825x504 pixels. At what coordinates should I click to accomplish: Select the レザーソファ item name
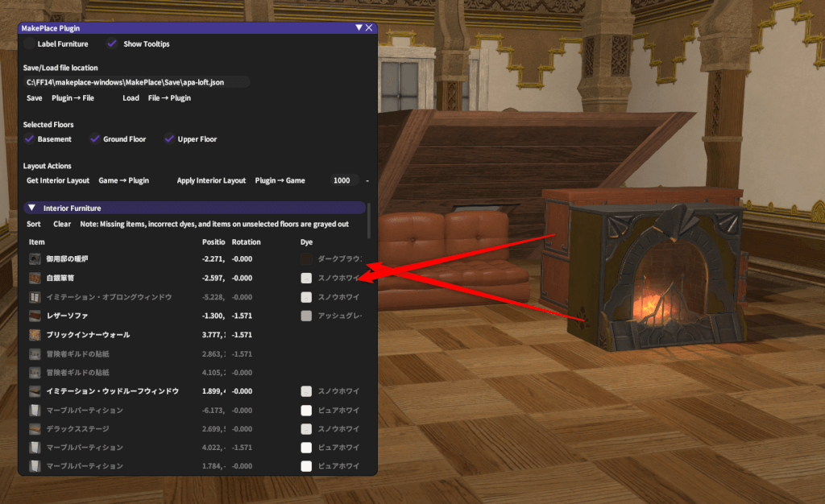point(67,316)
